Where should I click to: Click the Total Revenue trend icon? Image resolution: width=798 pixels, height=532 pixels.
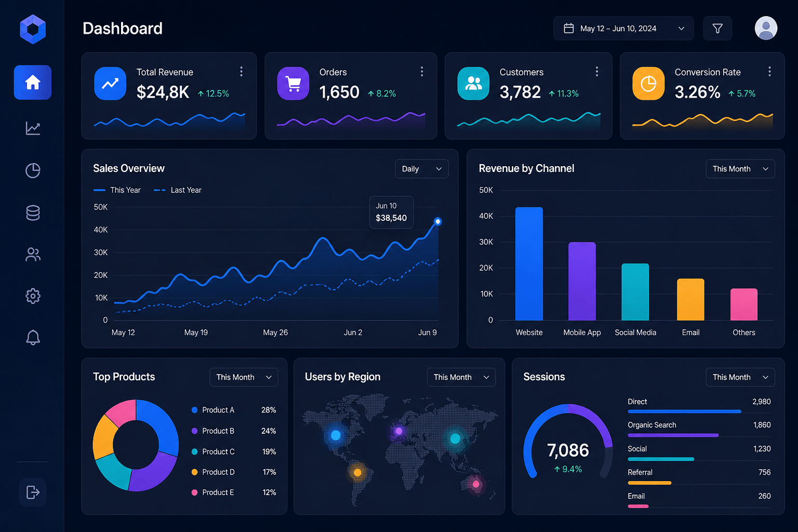pos(110,83)
